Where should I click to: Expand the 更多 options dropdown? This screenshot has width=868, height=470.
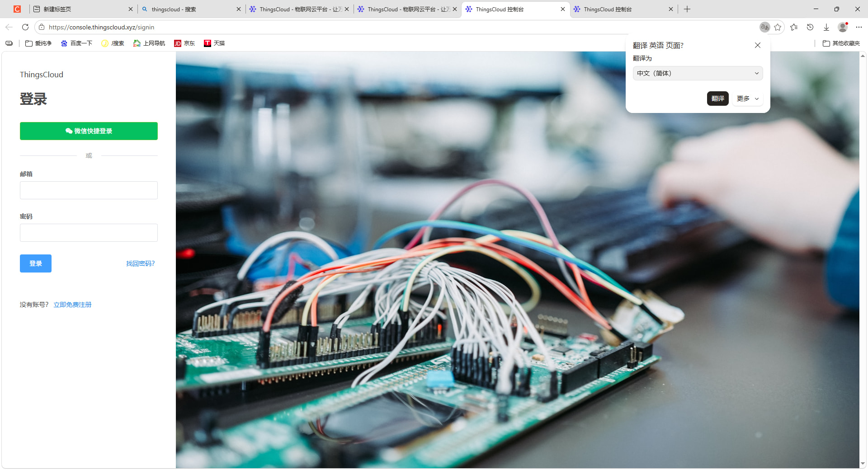(x=748, y=99)
